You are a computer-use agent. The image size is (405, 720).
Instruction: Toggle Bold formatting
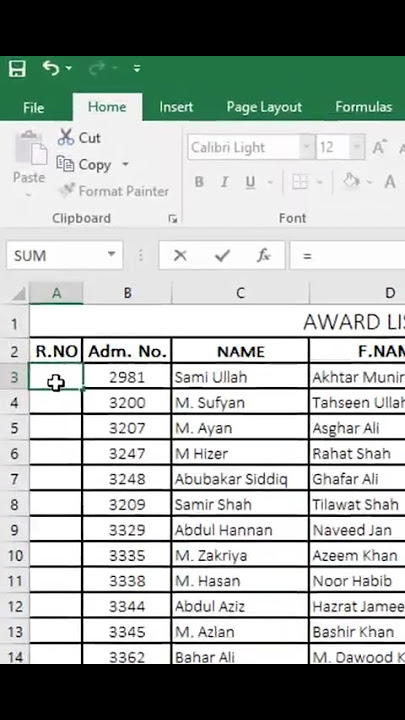(x=199, y=182)
